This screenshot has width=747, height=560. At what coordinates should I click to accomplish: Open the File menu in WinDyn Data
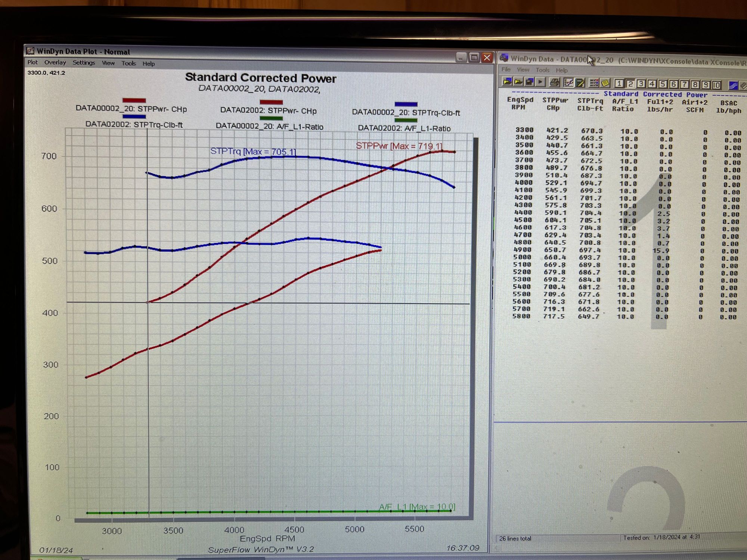coord(506,69)
